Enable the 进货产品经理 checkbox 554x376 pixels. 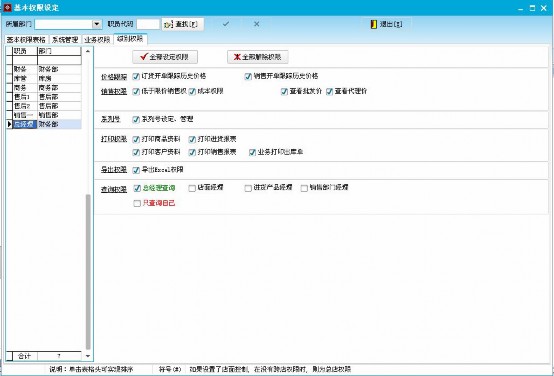pos(248,188)
